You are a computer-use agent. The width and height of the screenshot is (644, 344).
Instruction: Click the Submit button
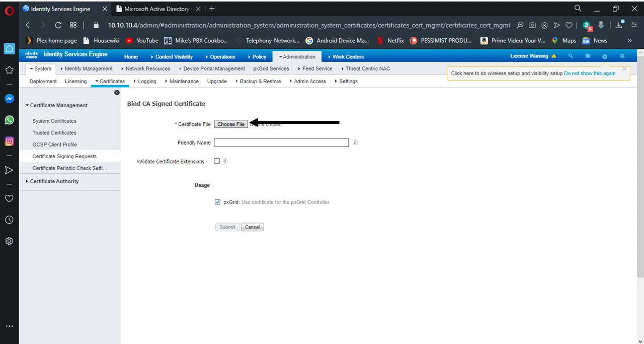pyautogui.click(x=227, y=227)
